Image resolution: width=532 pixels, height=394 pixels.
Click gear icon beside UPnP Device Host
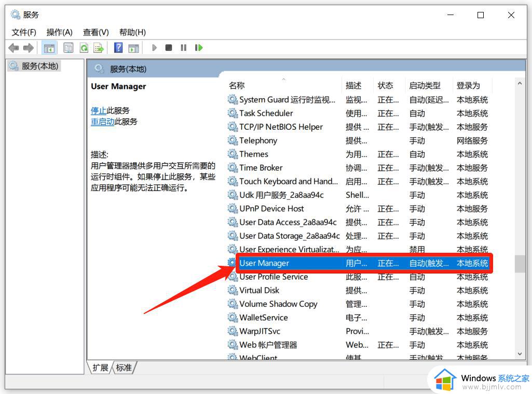tap(233, 208)
